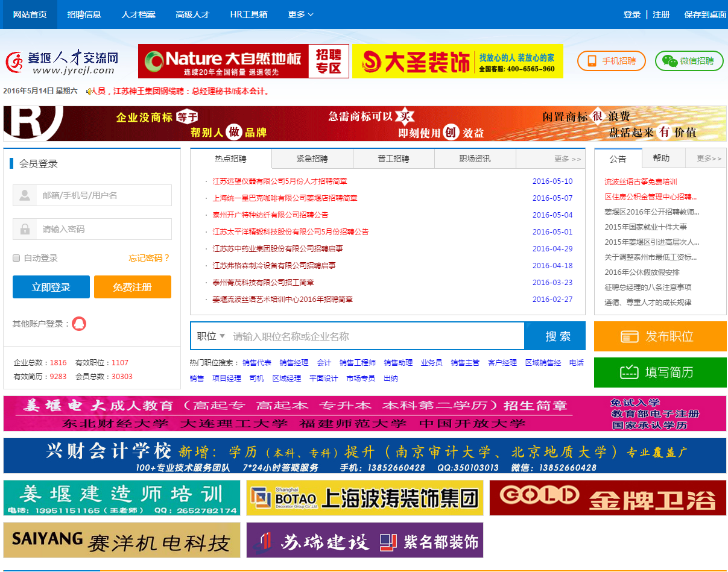Expand the 更多 dropdown in top navigation
The width and height of the screenshot is (728, 572).
[300, 14]
